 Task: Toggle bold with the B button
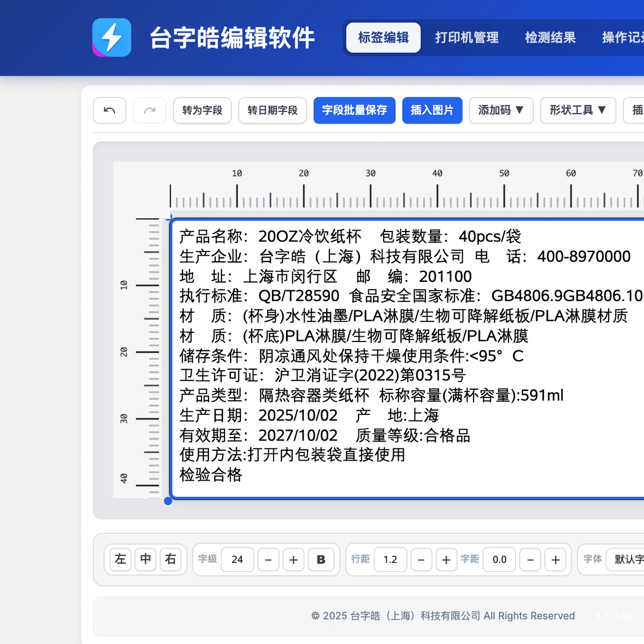[x=321, y=559]
